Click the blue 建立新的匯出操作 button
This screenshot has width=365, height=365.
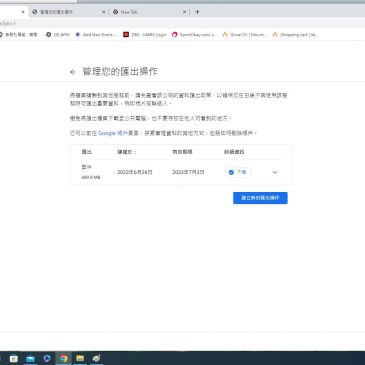[260, 198]
